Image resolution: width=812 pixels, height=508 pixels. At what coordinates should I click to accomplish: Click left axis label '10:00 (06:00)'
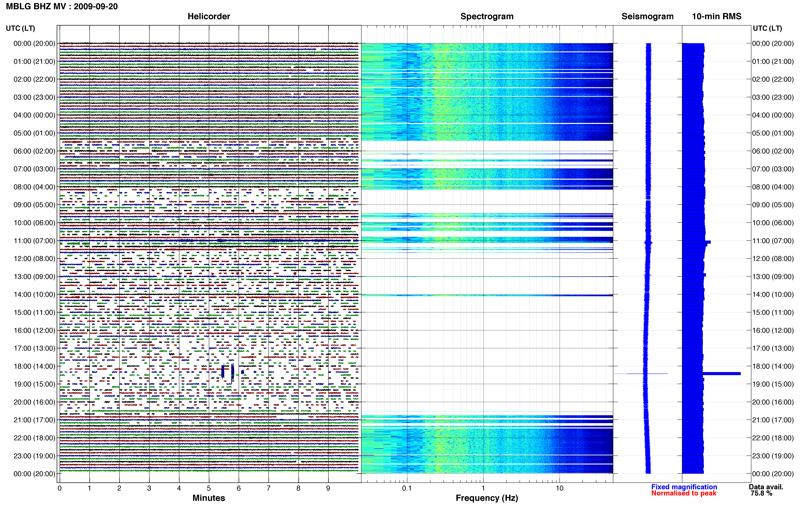[34, 223]
